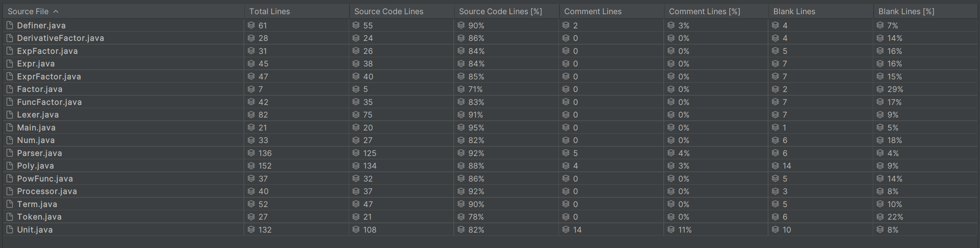Click the stack icon next to Poly.java 134 source lines
Viewport: 980px width, 248px height.
point(356,166)
